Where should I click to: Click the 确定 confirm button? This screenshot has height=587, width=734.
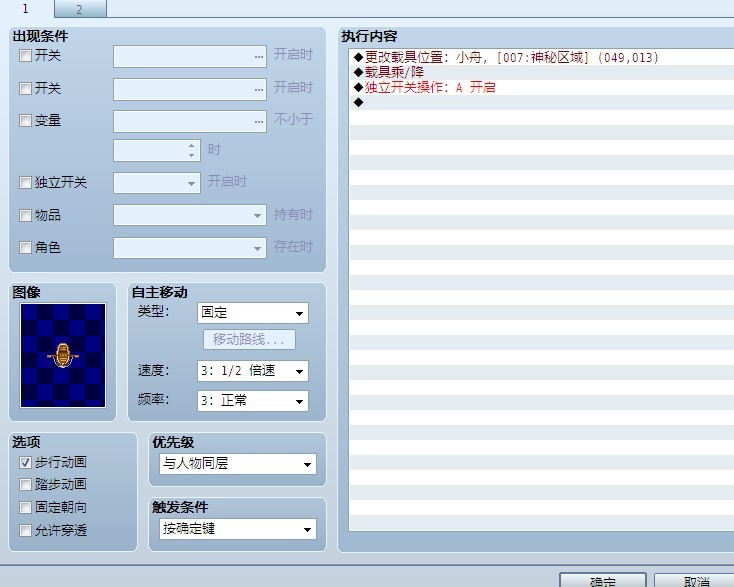tap(603, 580)
